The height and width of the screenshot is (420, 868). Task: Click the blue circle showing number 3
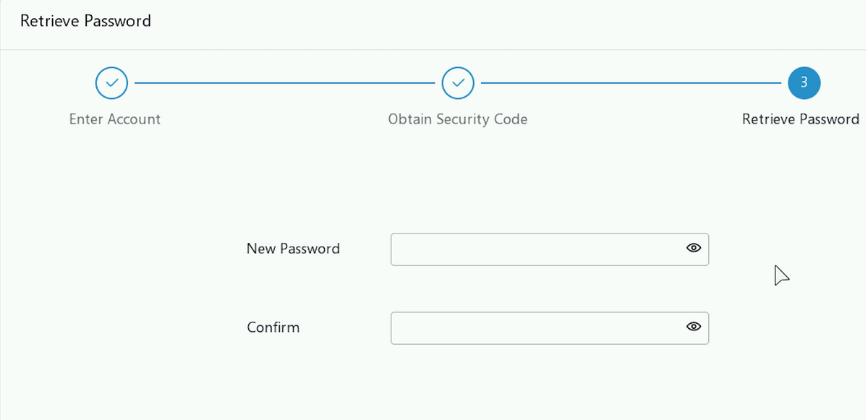coord(804,83)
